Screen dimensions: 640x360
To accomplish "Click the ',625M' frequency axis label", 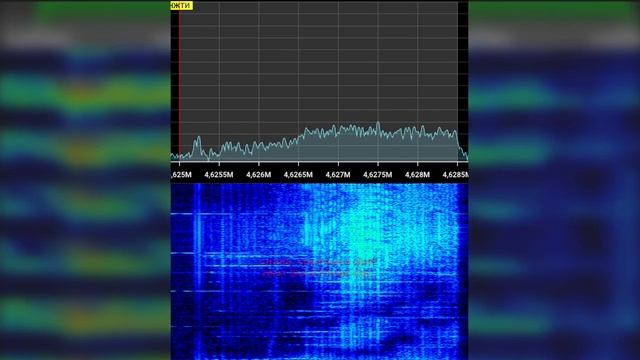I will [x=181, y=175].
